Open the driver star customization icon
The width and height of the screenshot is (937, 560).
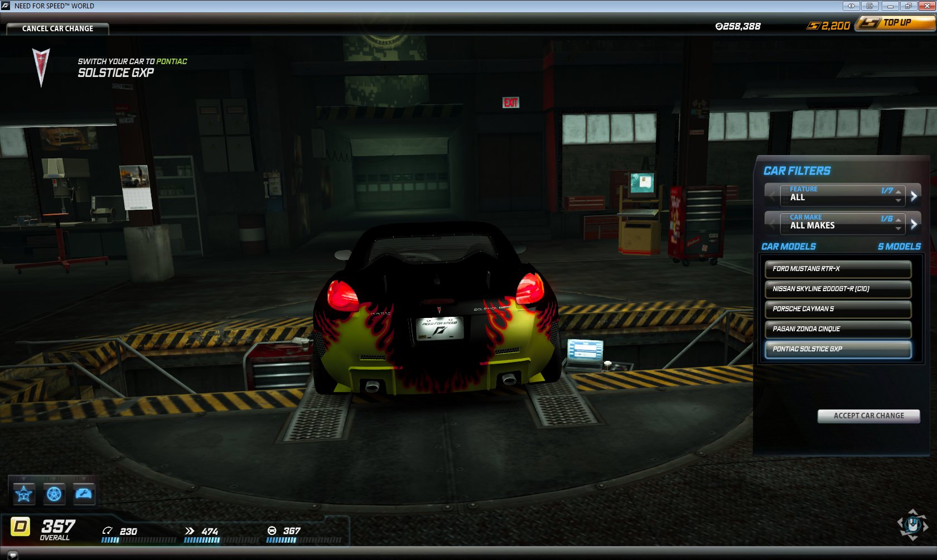(x=24, y=494)
